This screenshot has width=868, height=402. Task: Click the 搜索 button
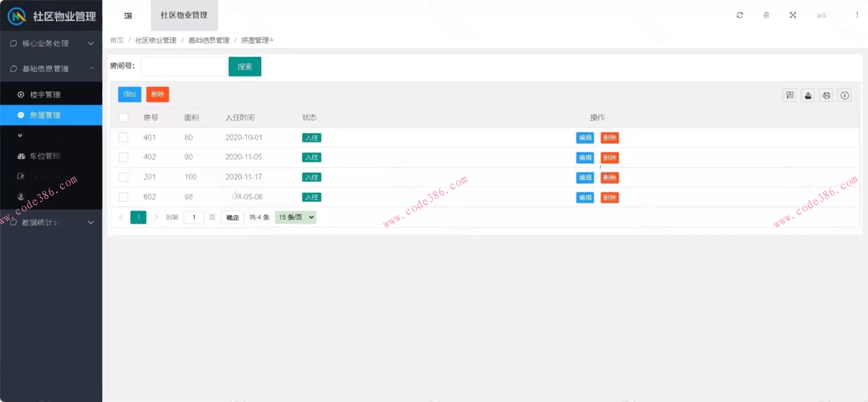pyautogui.click(x=244, y=66)
